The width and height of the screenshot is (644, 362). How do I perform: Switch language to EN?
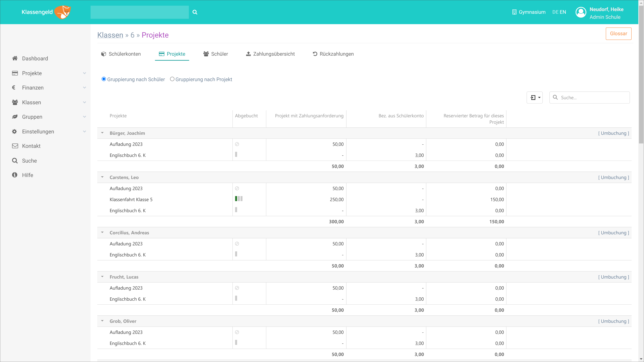pos(563,12)
